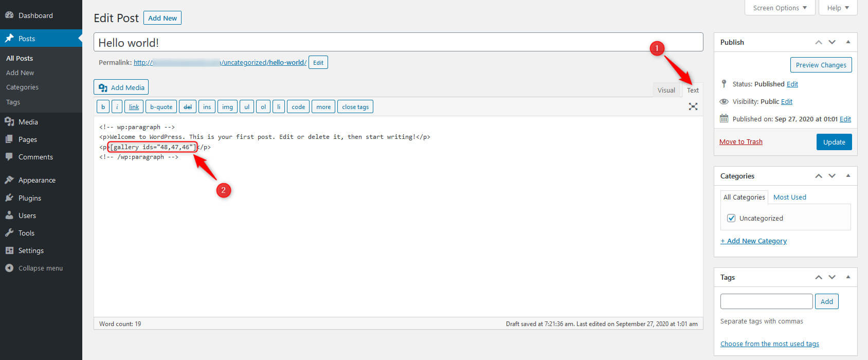Expand the Screen Options dropdown

pos(780,8)
